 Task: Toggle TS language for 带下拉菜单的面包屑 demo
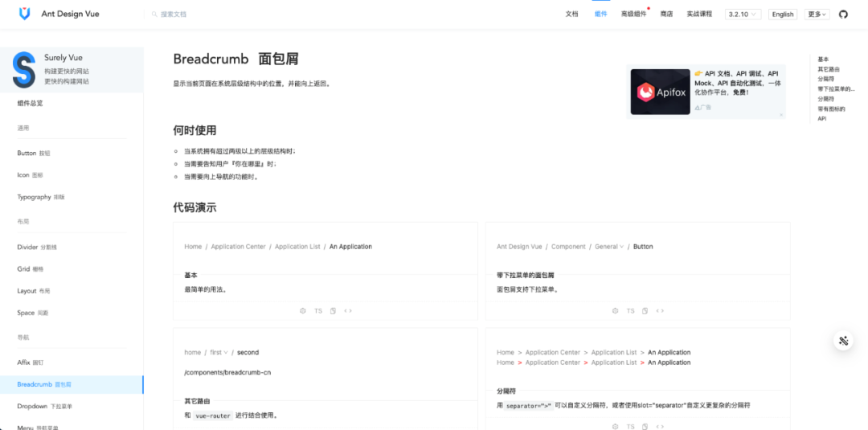pos(631,311)
